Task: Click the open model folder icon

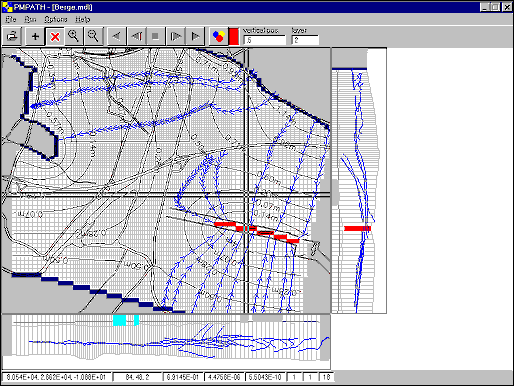Action: 13,36
